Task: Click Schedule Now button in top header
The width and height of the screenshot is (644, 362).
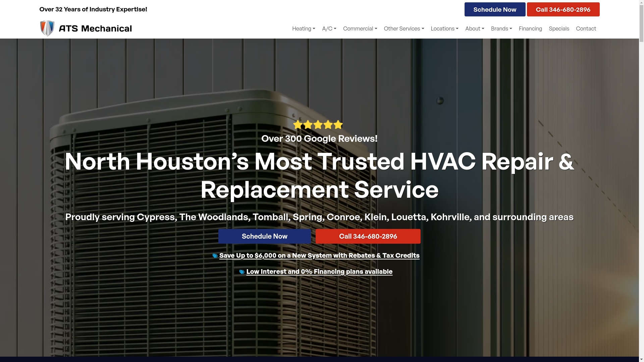Action: (x=495, y=9)
